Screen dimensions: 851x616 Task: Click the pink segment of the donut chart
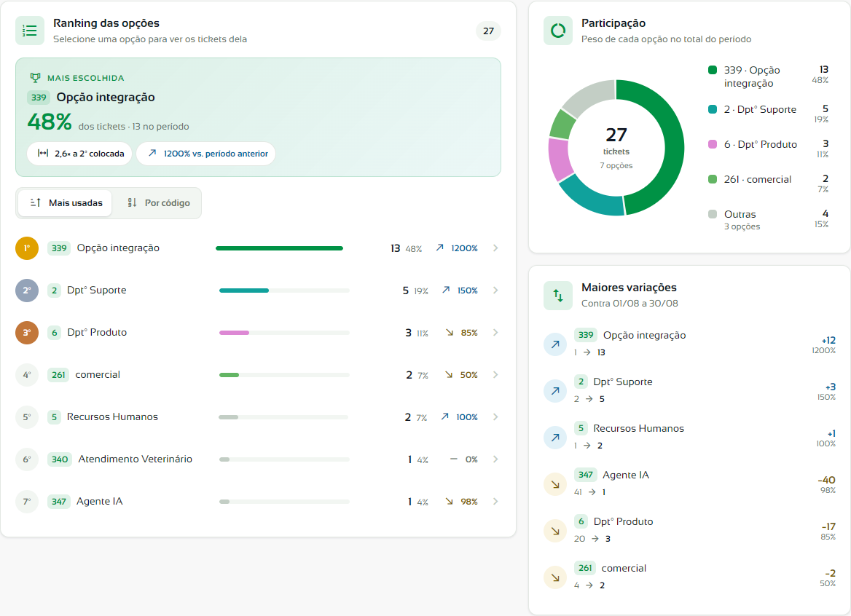point(559,158)
